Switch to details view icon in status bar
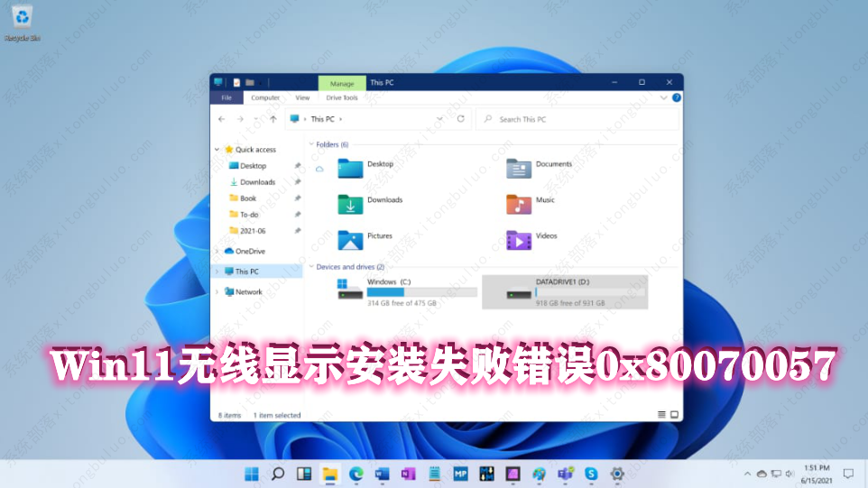Image resolution: width=868 pixels, height=488 pixels. pos(661,414)
